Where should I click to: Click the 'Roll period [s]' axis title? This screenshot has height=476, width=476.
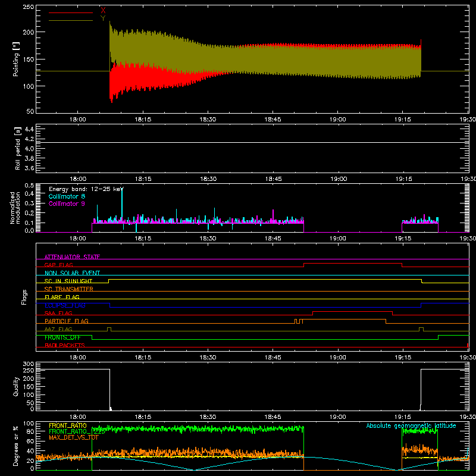click(x=18, y=148)
